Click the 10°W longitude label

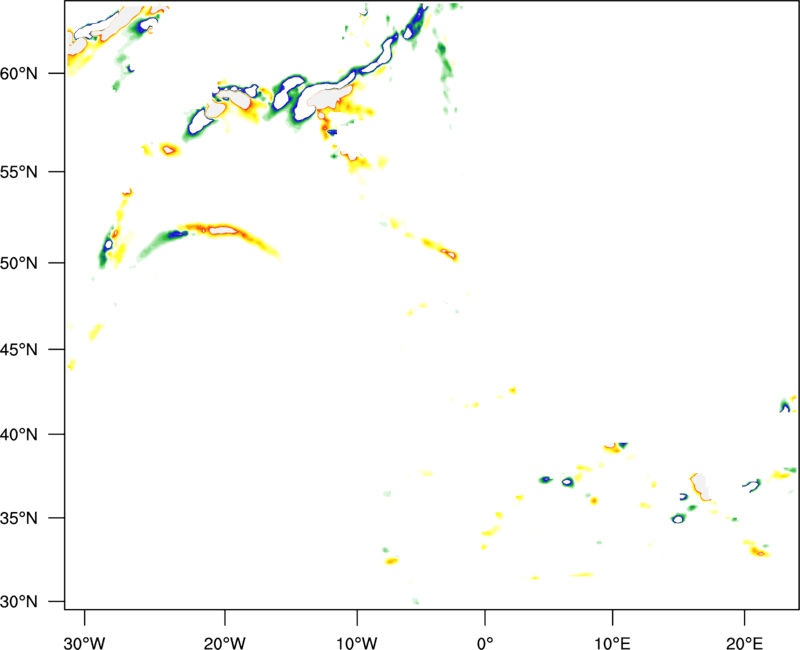356,643
